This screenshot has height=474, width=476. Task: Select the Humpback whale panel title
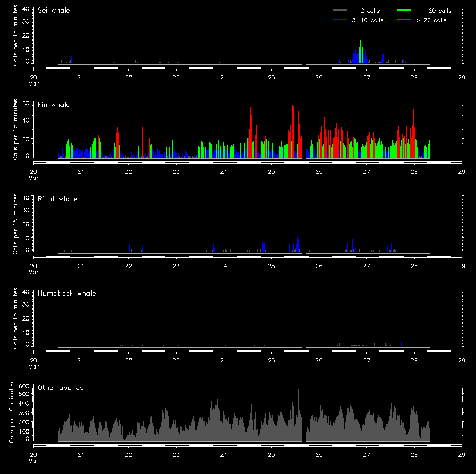click(67, 293)
